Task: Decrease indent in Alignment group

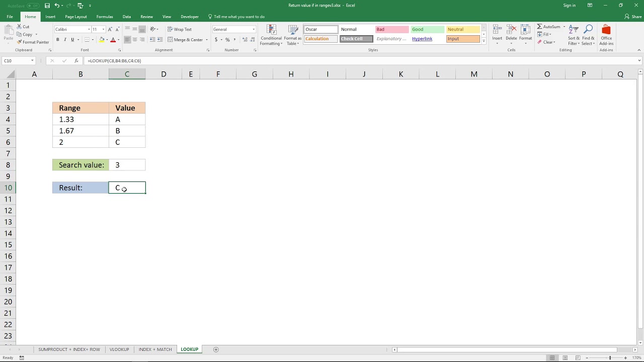Action: pyautogui.click(x=153, y=40)
